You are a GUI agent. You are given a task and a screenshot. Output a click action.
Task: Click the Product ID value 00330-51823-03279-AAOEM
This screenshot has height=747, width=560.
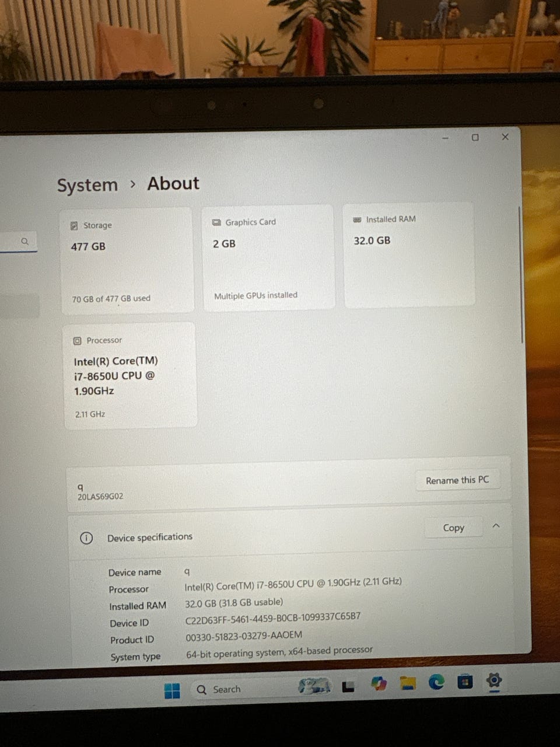(x=244, y=637)
